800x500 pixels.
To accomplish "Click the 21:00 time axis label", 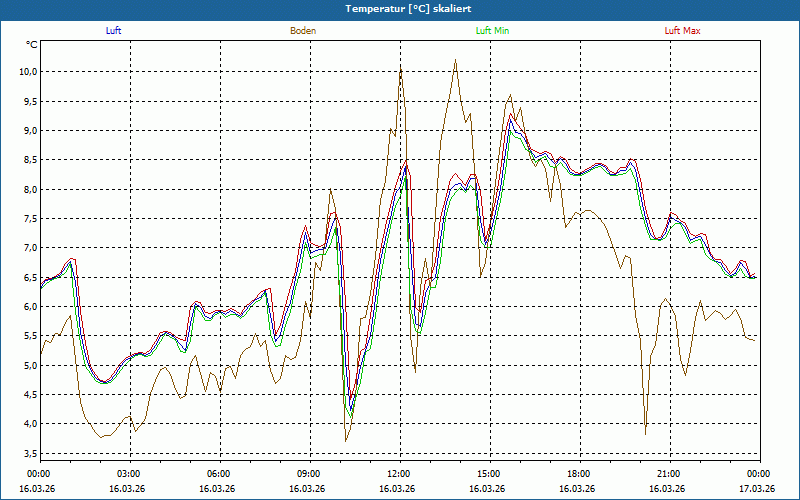I will coord(668,474).
